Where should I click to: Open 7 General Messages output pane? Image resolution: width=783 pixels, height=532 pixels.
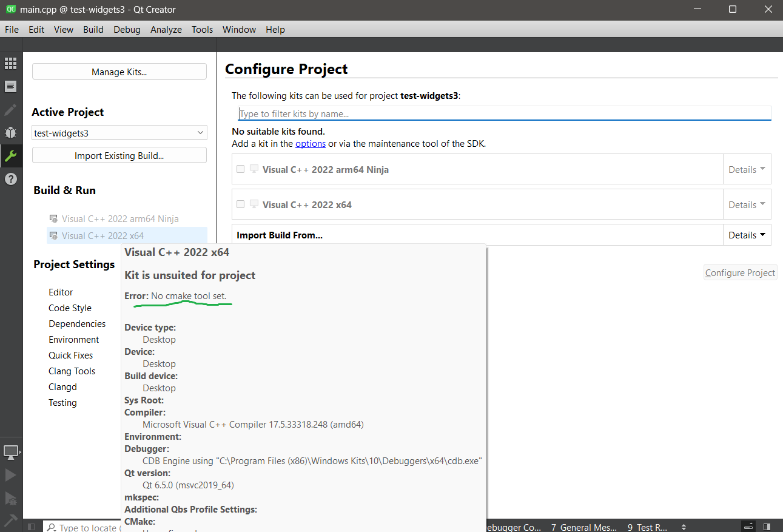pos(584,527)
